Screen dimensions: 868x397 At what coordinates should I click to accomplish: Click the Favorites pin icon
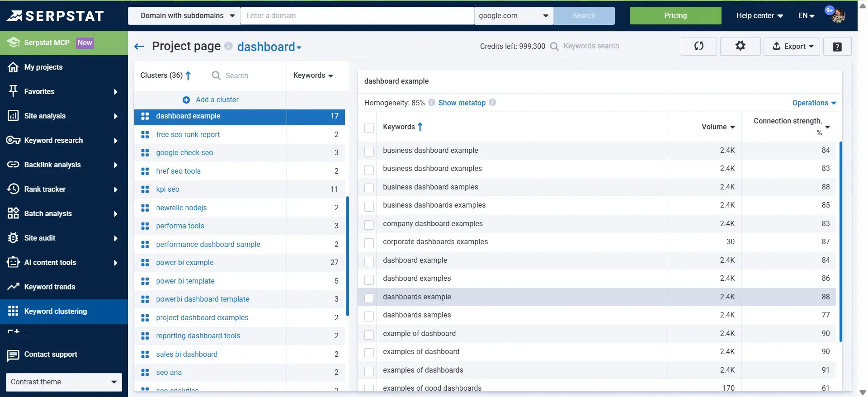(13, 91)
